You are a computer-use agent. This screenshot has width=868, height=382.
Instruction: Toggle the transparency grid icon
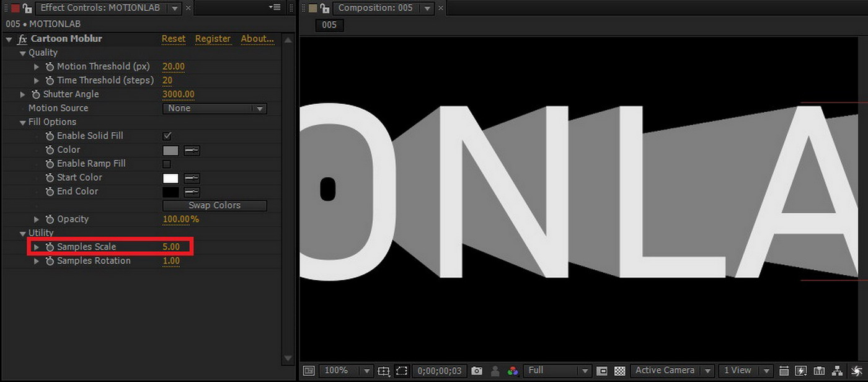coord(619,371)
